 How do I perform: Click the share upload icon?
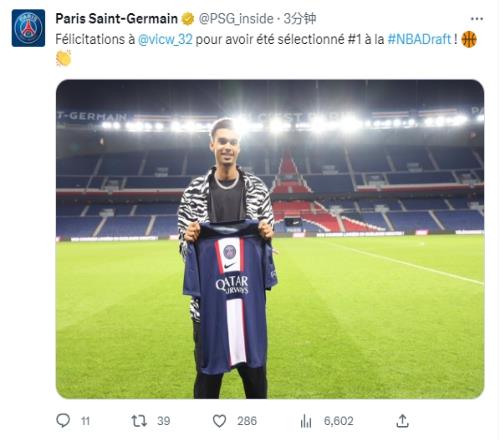[402, 421]
